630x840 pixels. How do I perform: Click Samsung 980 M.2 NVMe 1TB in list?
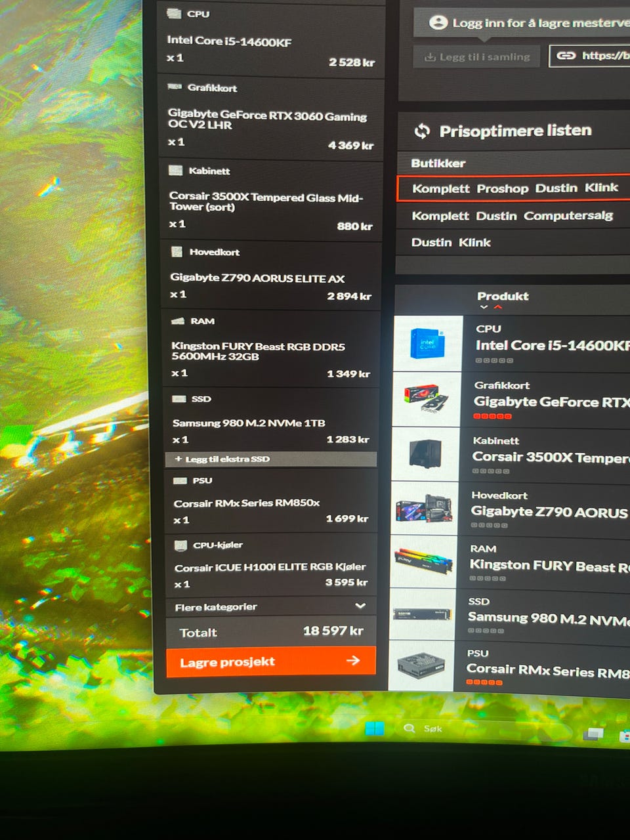[x=249, y=423]
